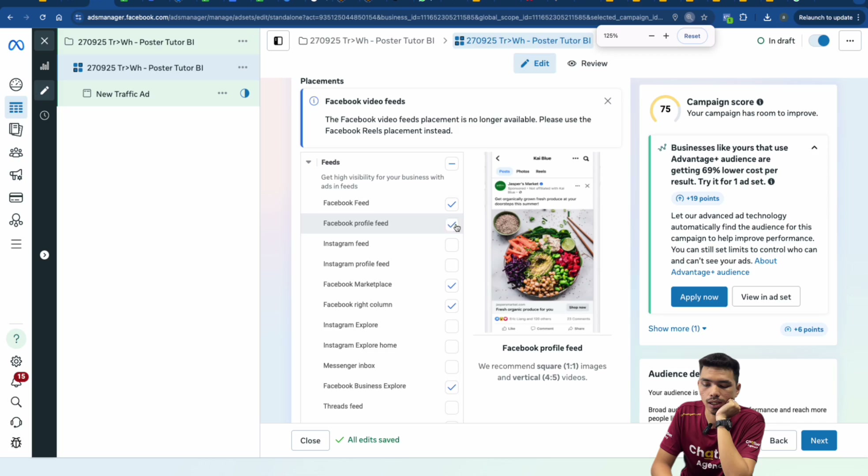The width and height of the screenshot is (868, 476).
Task: Select New Traffic Ad in tree
Action: [x=123, y=94]
